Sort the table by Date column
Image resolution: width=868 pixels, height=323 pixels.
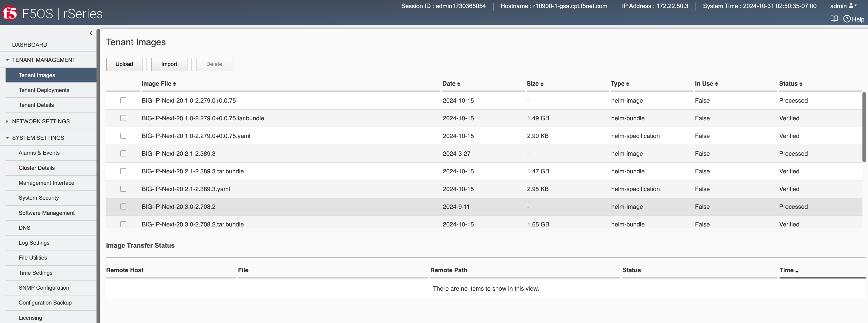click(451, 84)
